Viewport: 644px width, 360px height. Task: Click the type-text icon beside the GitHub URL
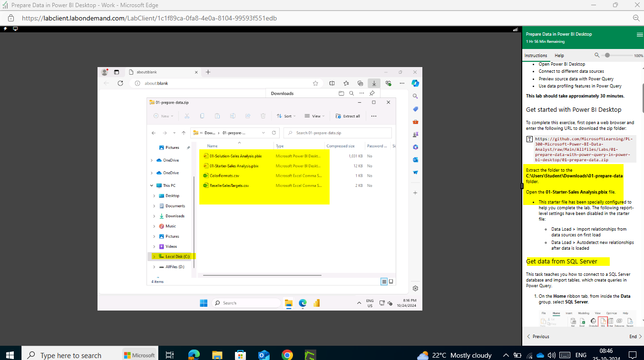(529, 139)
